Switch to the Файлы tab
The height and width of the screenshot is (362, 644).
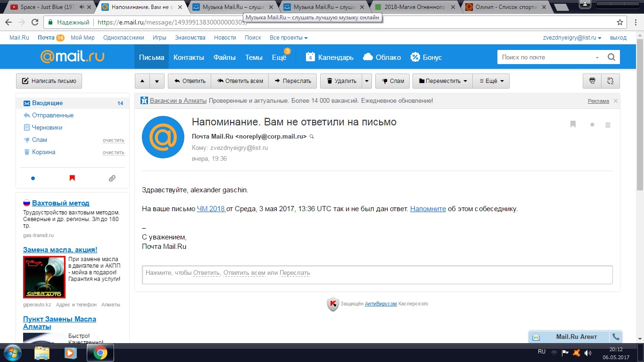[224, 57]
